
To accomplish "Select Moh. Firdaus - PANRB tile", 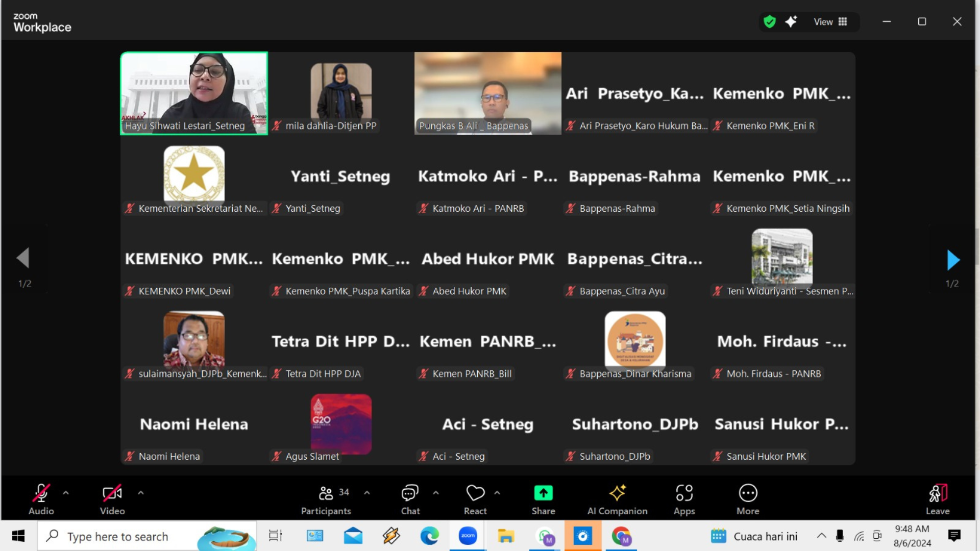I will point(782,341).
